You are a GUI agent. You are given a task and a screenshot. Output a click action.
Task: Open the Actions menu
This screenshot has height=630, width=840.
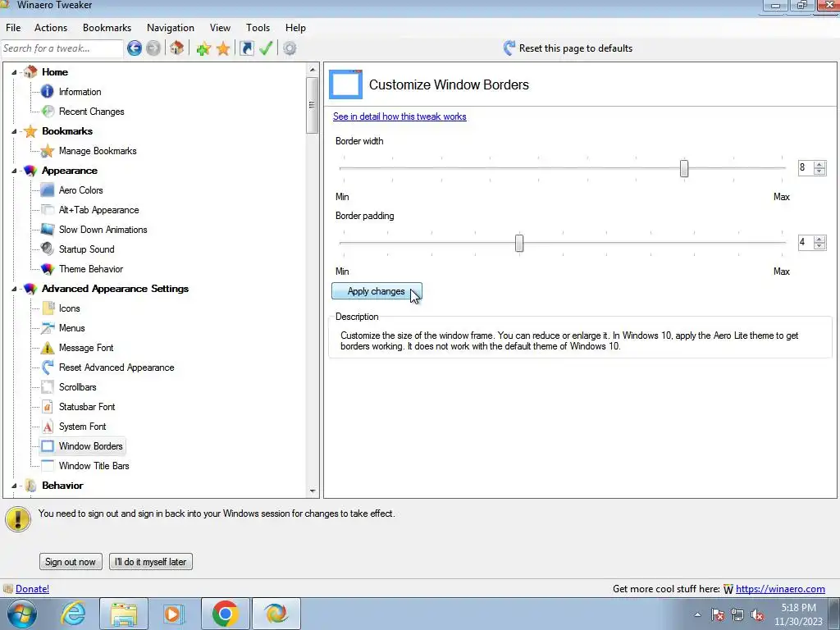coord(51,28)
